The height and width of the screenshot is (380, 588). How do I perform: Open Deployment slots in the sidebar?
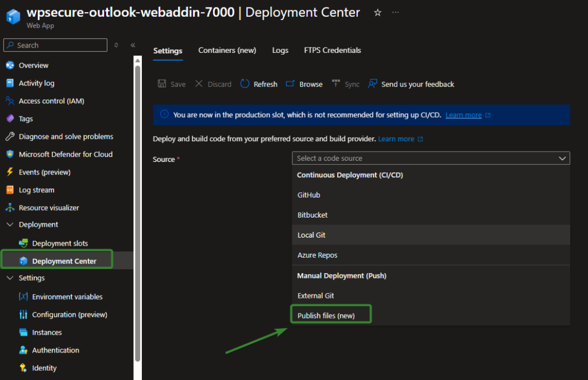coord(60,243)
